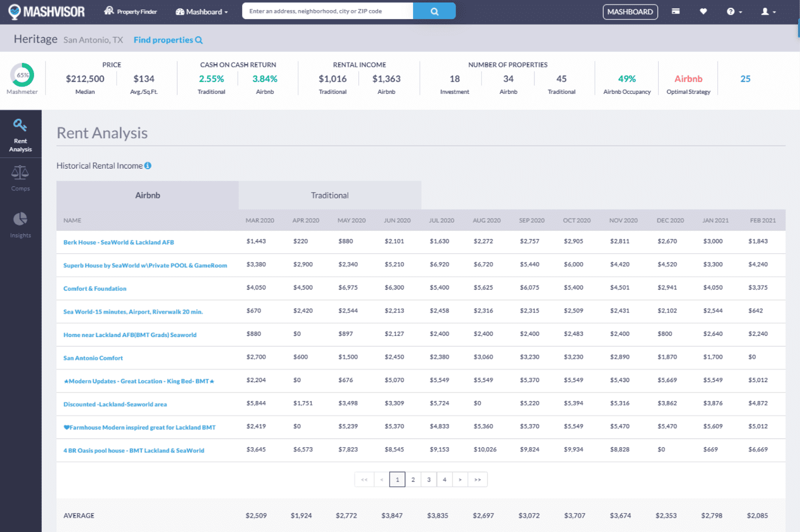Open saved favorites via heart icon
Screen dimensions: 800x532
703,11
